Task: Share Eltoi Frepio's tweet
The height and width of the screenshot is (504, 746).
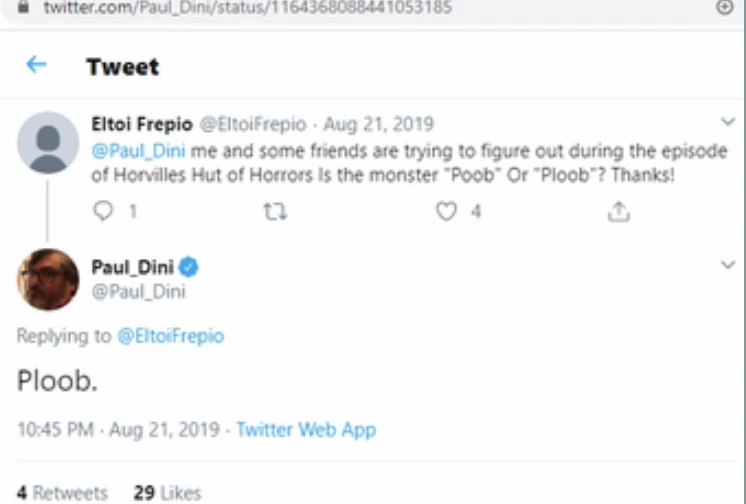Action: point(619,211)
